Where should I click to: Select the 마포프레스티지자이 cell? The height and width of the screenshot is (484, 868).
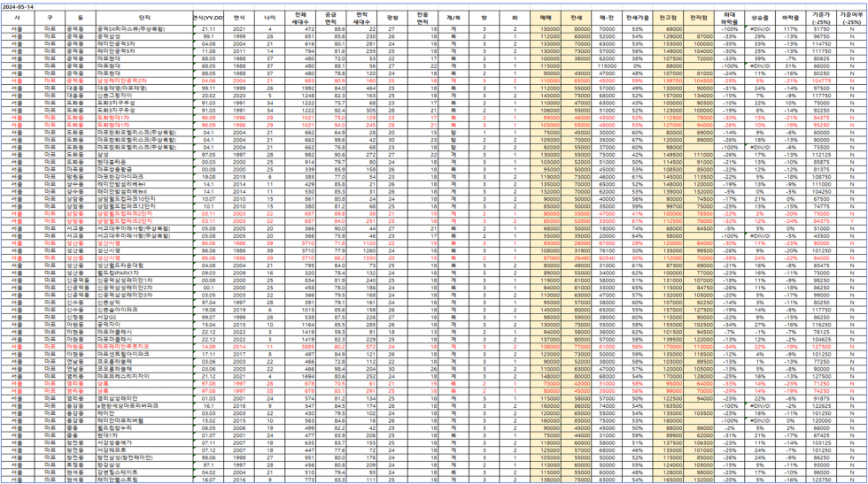[x=144, y=376]
